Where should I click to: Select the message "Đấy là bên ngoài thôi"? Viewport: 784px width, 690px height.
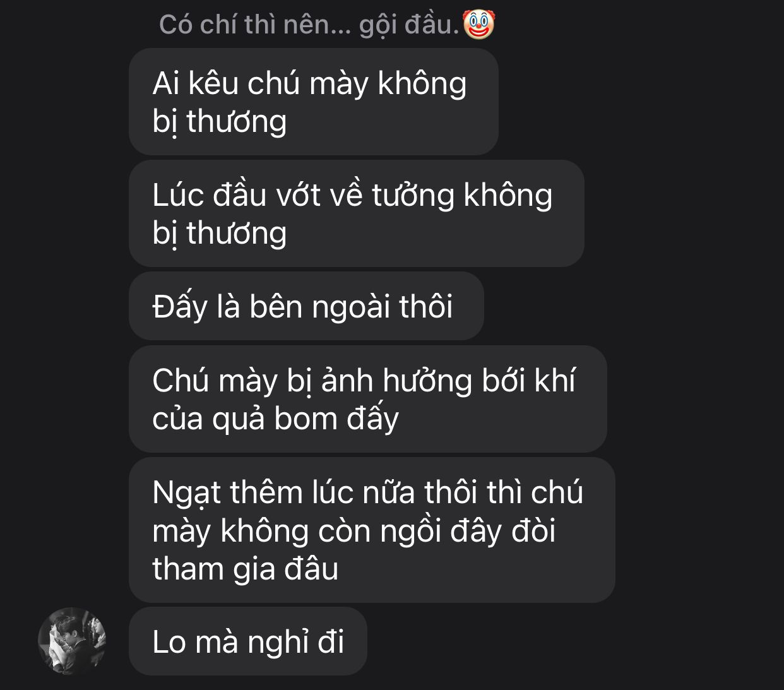[306, 306]
